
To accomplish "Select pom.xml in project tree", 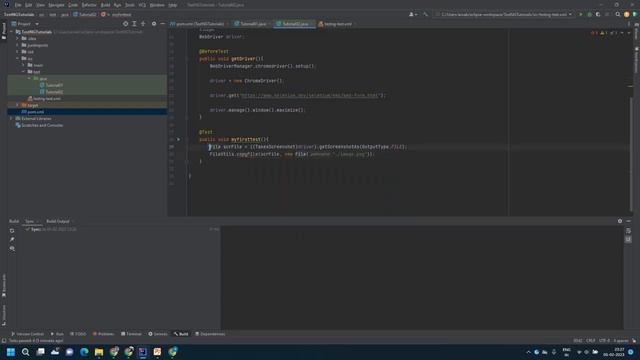I will click(x=33, y=112).
